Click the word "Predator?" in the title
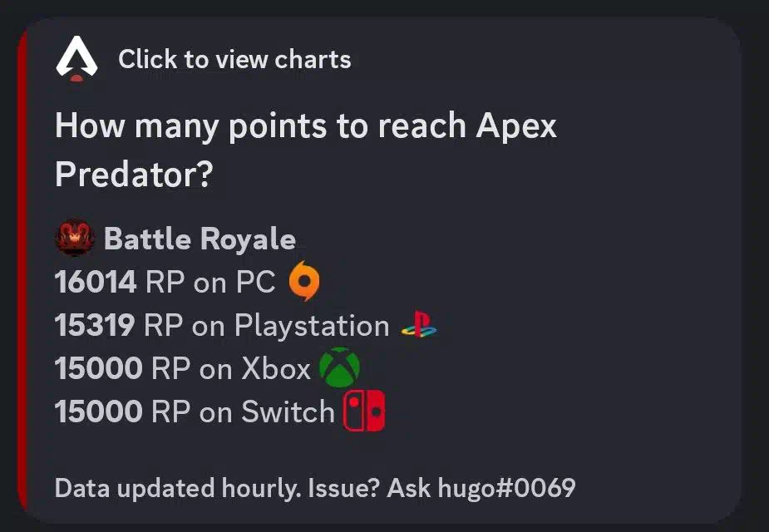Viewport: 769px width, 532px height. pyautogui.click(x=134, y=174)
